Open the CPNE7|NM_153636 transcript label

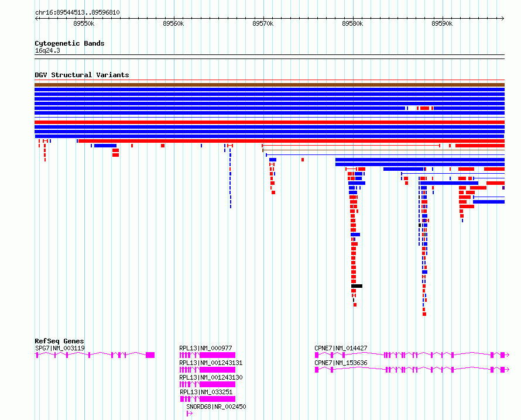[x=341, y=363]
